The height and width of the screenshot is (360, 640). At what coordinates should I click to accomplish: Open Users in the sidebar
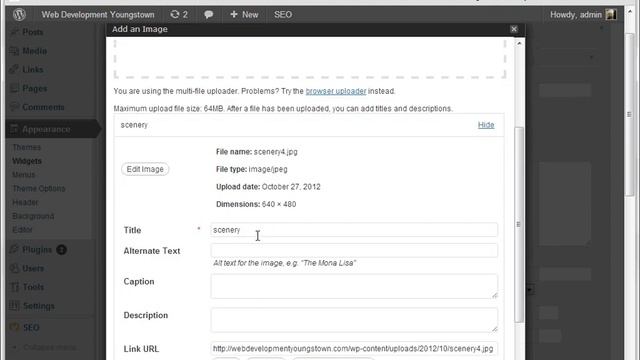pos(33,268)
